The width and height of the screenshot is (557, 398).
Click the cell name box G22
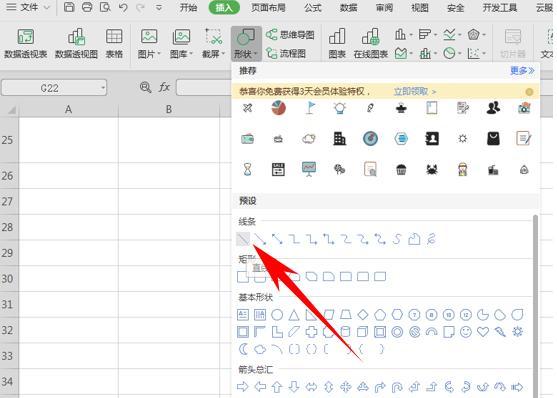[x=54, y=88]
